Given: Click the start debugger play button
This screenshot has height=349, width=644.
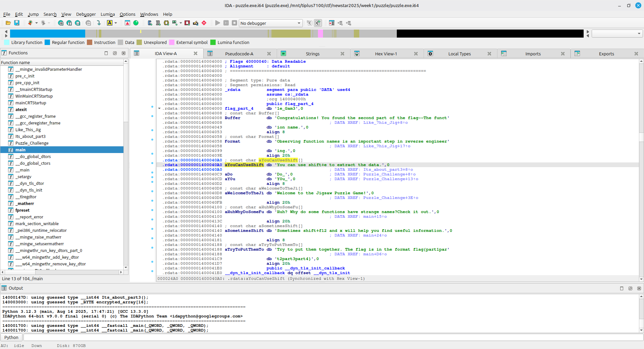Looking at the screenshot, I should click(x=218, y=23).
